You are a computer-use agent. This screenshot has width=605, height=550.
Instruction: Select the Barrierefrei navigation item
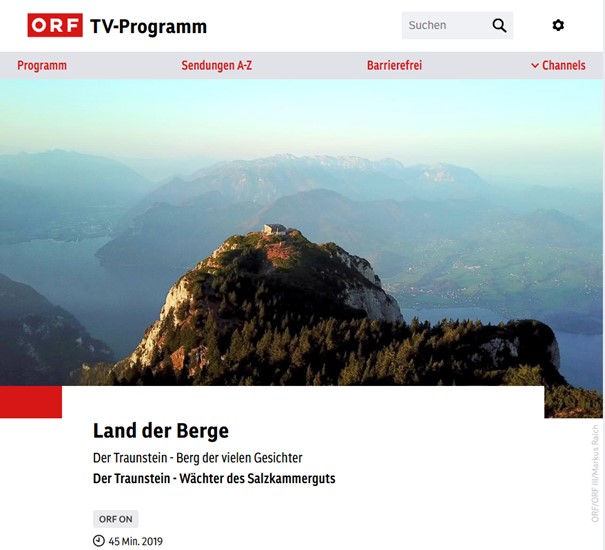tap(394, 65)
